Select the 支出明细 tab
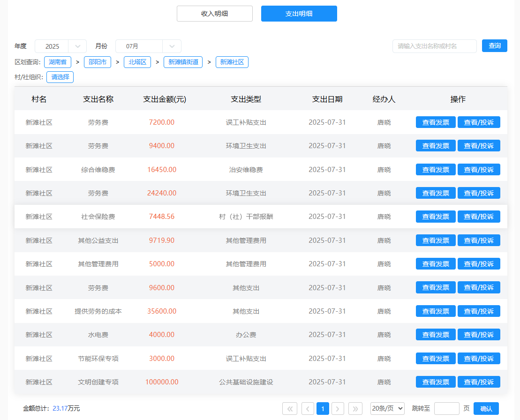The width and height of the screenshot is (520, 420). (299, 14)
